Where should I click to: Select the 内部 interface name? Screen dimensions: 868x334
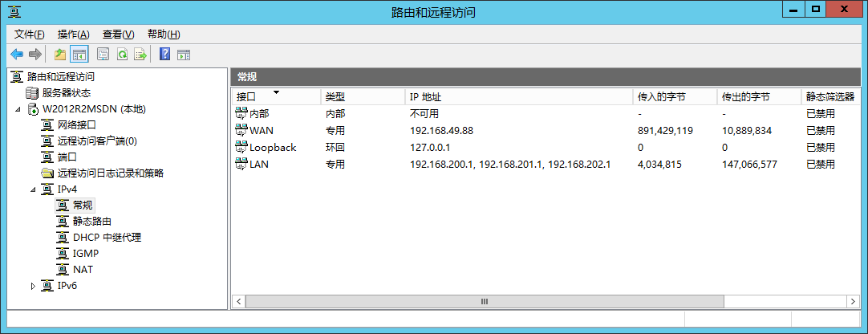tap(258, 114)
